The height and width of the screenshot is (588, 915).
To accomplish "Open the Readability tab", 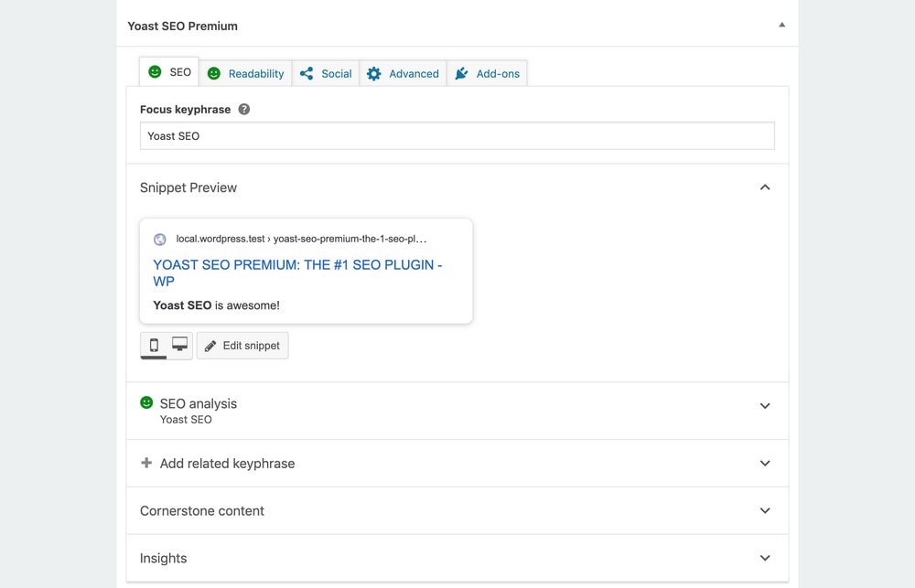I will (x=245, y=73).
